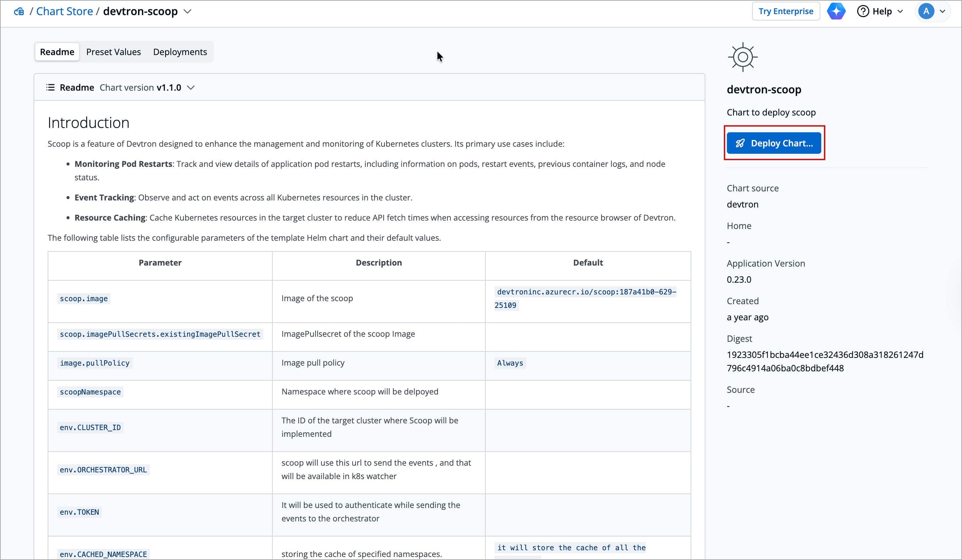The width and height of the screenshot is (962, 560).
Task: Click the Try Enterprise button
Action: pyautogui.click(x=786, y=11)
